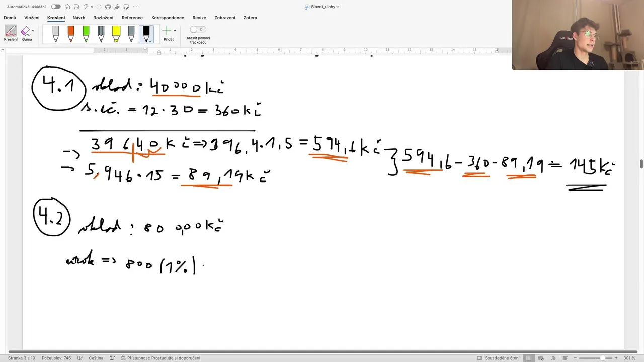Click the Přístupnost accessibility status
This screenshot has height=362, width=644.
point(160,358)
